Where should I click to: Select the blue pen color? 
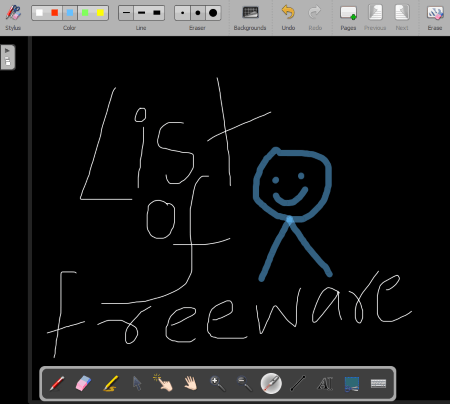(70, 13)
